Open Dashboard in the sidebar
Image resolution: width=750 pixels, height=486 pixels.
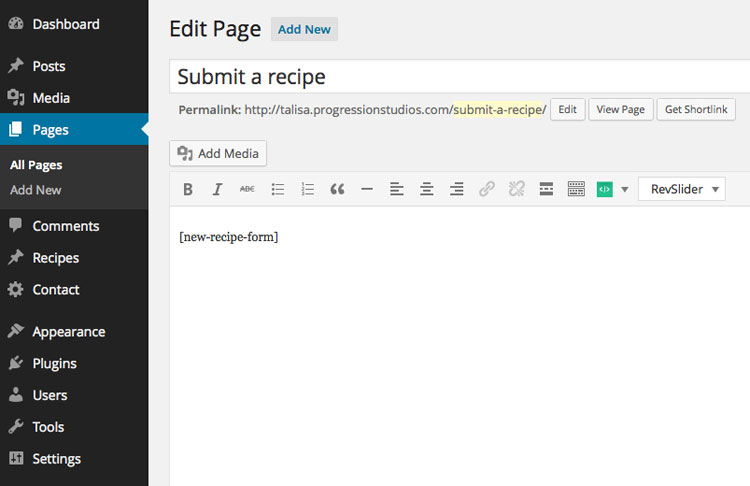(74, 24)
